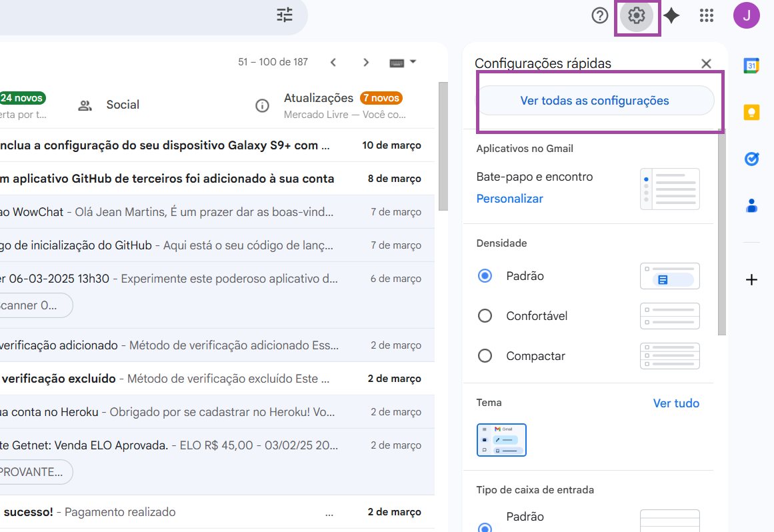Viewport: 774px width, 532px height.
Task: Open input tools keyboard dropdown arrow
Action: tap(413, 62)
